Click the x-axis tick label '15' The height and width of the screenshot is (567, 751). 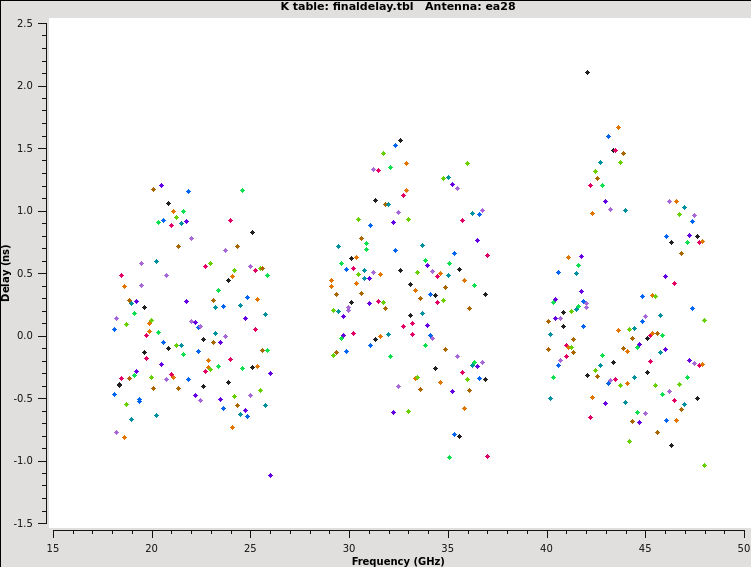click(53, 547)
